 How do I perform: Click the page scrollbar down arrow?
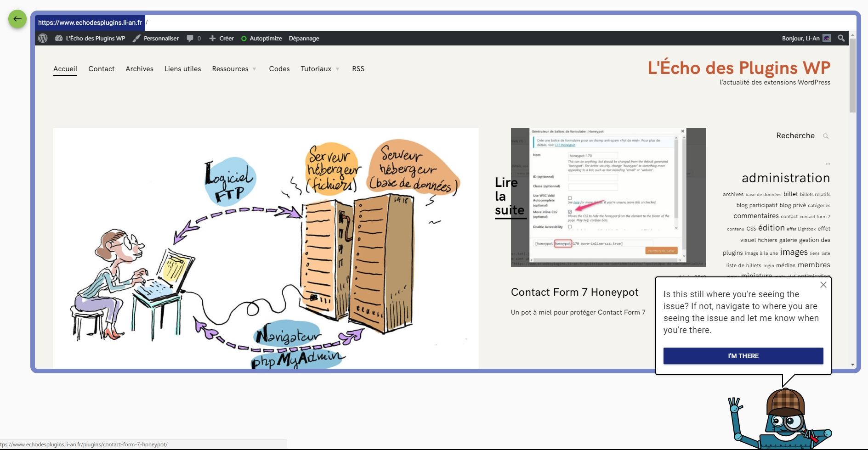pos(852,365)
